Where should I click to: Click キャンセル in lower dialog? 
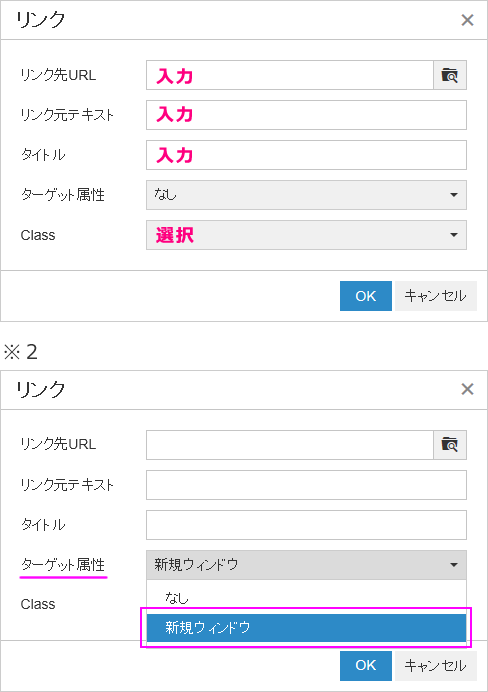[x=435, y=666]
